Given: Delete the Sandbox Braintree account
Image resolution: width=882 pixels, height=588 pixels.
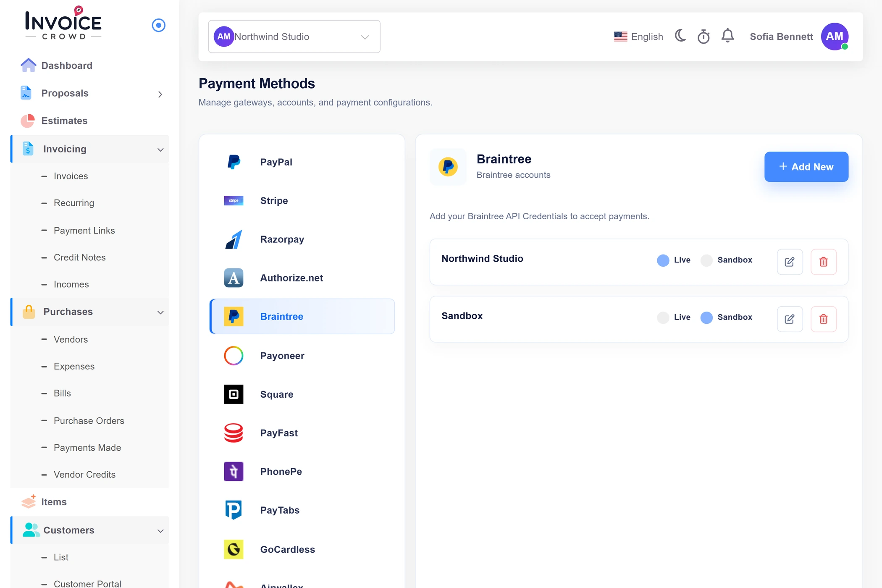Looking at the screenshot, I should pyautogui.click(x=823, y=319).
